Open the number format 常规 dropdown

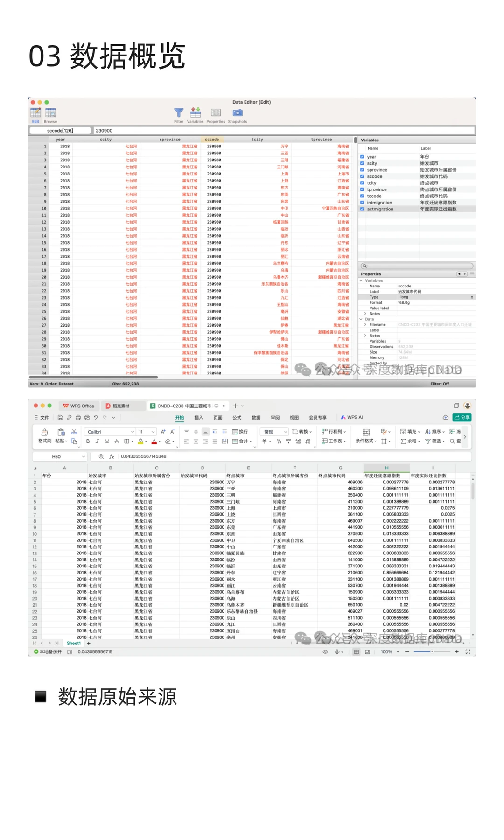pyautogui.click(x=286, y=432)
